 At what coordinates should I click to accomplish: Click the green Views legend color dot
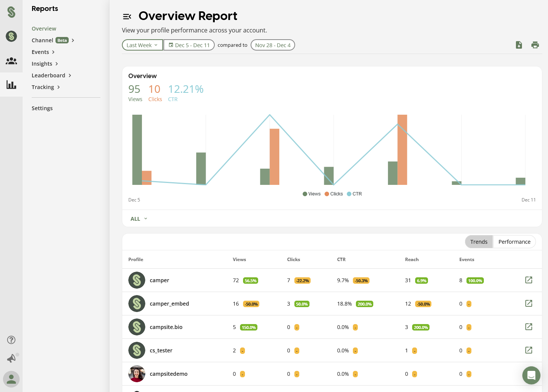point(305,194)
